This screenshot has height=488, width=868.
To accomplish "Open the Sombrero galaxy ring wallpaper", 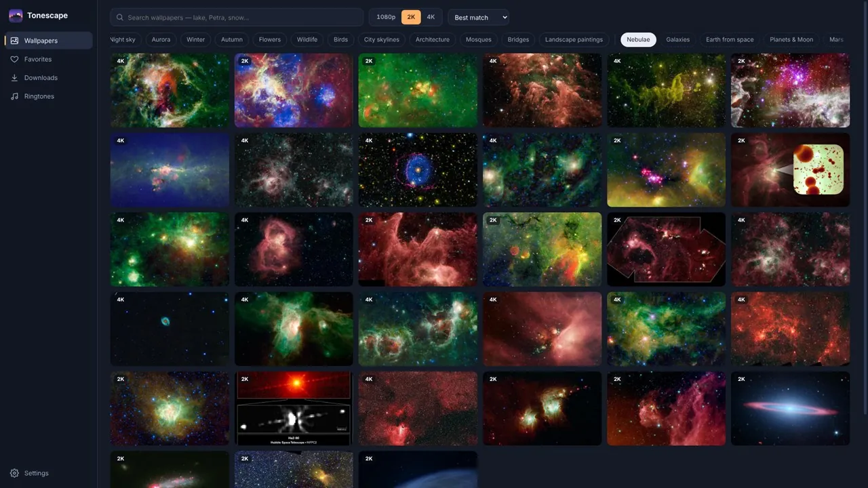I will tap(790, 408).
